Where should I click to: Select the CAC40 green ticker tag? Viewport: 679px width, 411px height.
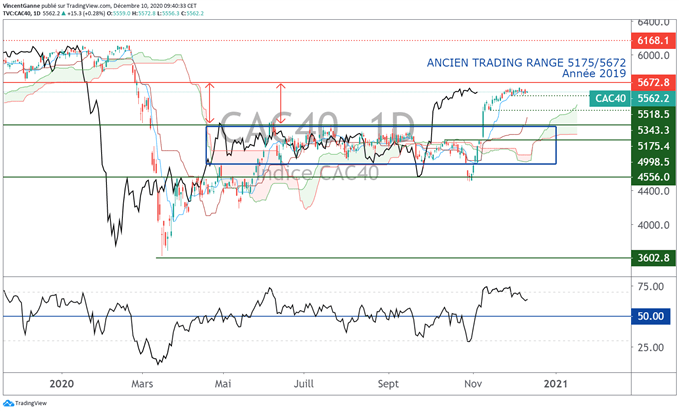click(x=610, y=99)
